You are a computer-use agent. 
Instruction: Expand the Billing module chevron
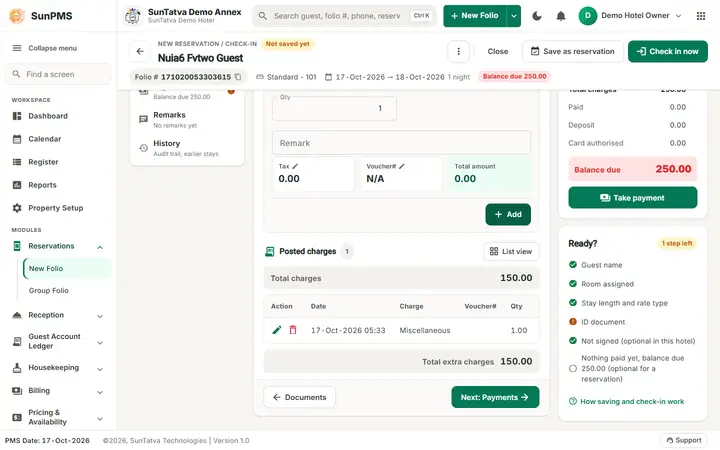point(100,392)
